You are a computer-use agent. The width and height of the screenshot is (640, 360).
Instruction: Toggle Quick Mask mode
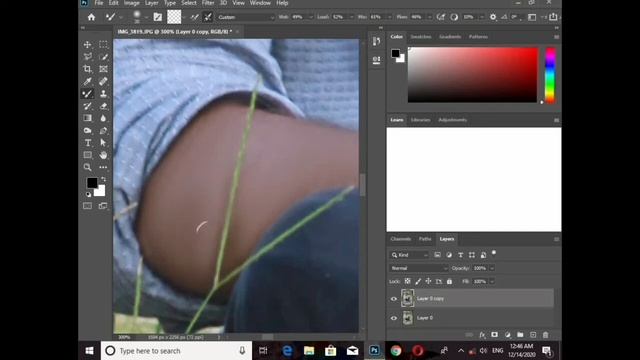pos(87,206)
